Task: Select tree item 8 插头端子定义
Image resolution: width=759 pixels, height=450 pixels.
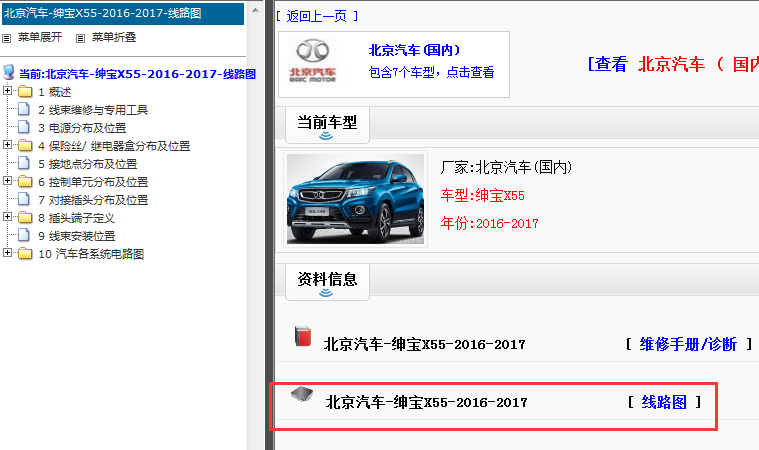Action: pos(76,218)
